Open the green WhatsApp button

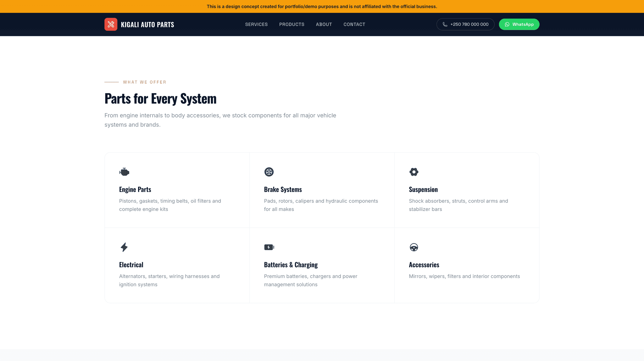519,24
